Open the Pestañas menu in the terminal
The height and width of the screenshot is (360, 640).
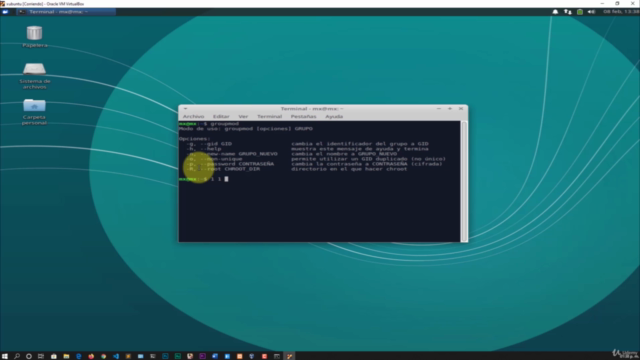tap(303, 116)
